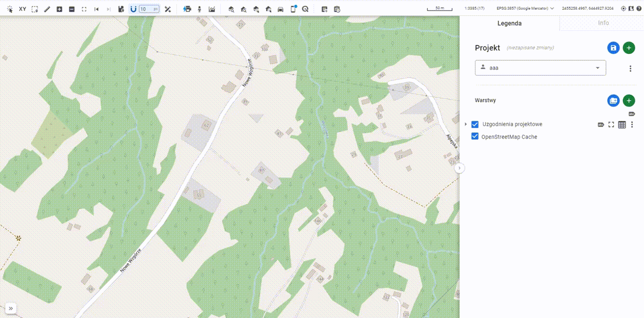Viewport: 644px width, 318px height.
Task: Activate the ruler measure tool
Action: 47,9
